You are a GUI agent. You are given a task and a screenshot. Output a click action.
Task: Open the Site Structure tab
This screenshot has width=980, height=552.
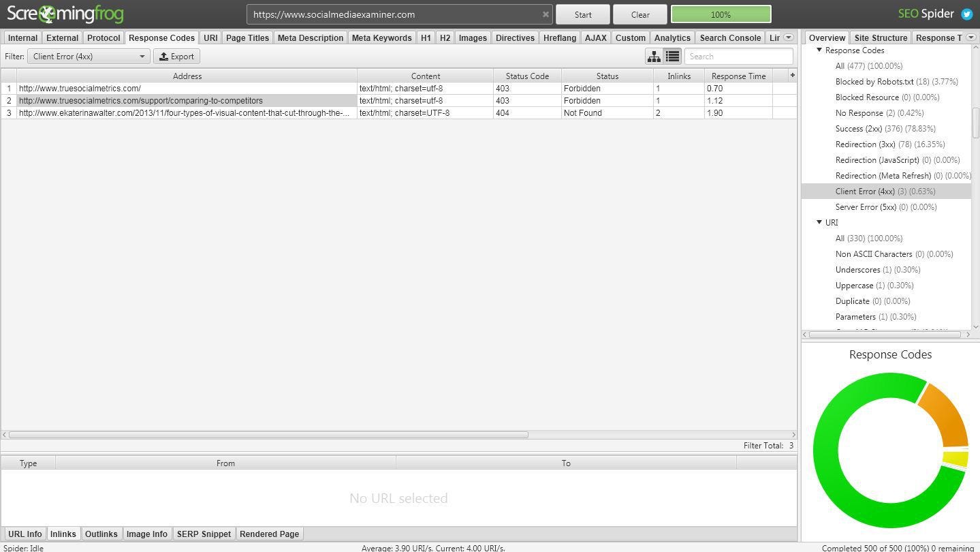[x=881, y=38]
